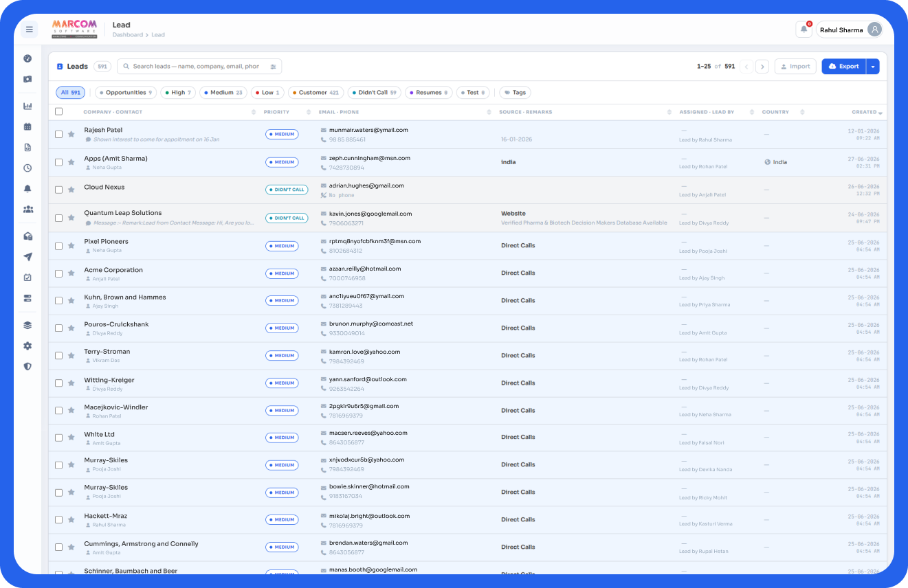Star the White Ltd lead
This screenshot has height=588, width=908.
coord(71,438)
